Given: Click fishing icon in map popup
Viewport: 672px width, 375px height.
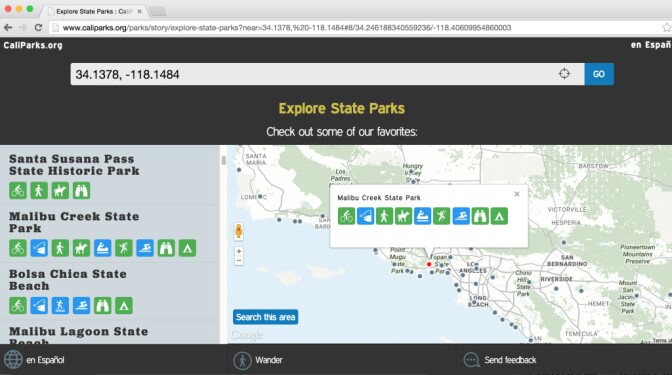Looking at the screenshot, I should 366,216.
